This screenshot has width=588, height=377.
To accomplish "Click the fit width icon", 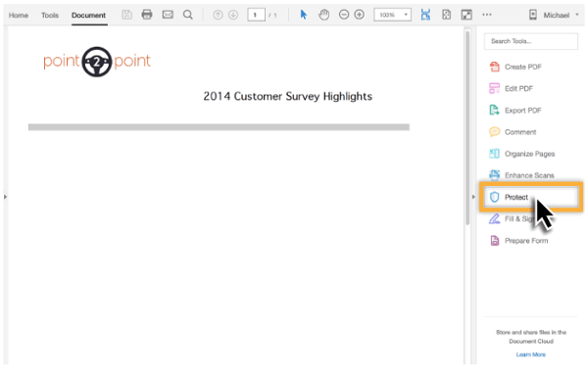I will (425, 15).
